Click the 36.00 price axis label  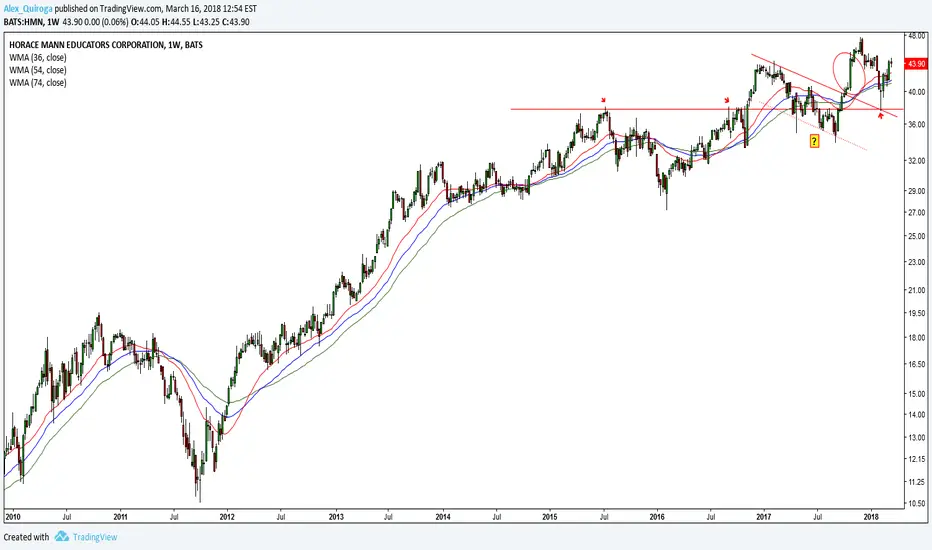917,124
